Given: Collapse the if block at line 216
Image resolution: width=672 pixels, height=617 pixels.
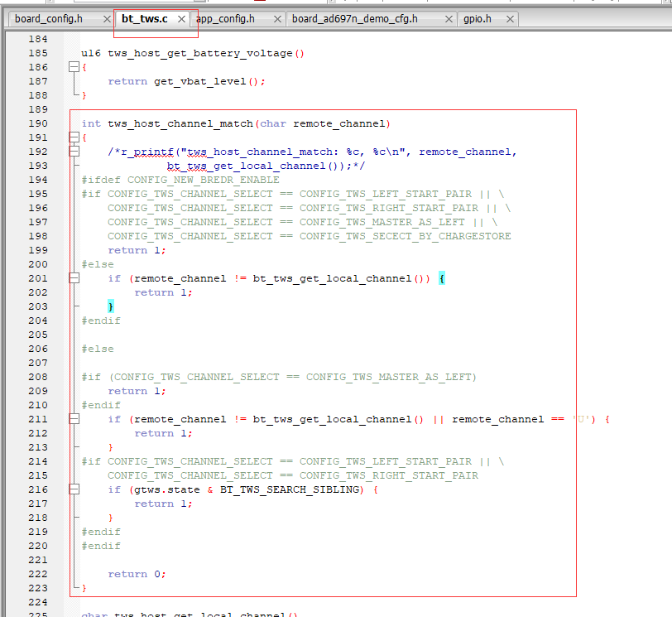Looking at the screenshot, I should pyautogui.click(x=74, y=489).
